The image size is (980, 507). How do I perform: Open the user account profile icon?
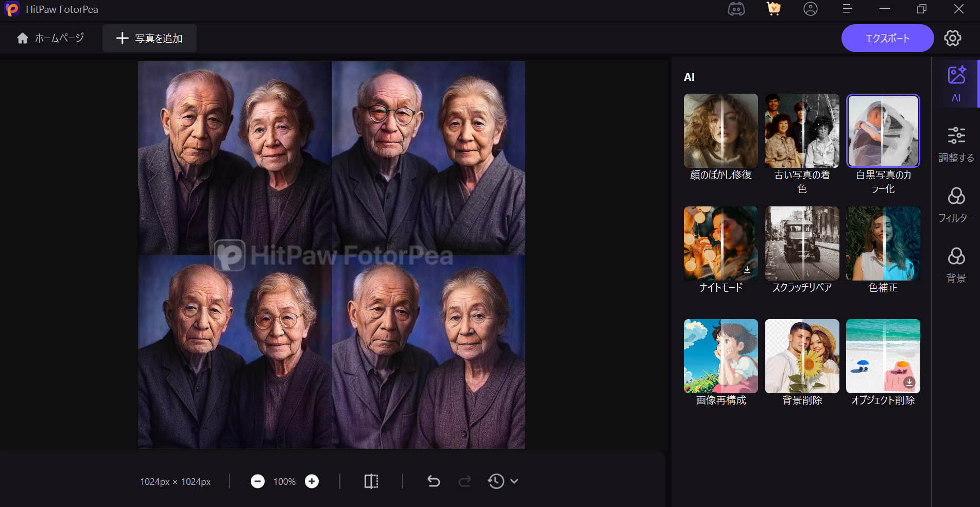click(x=811, y=9)
